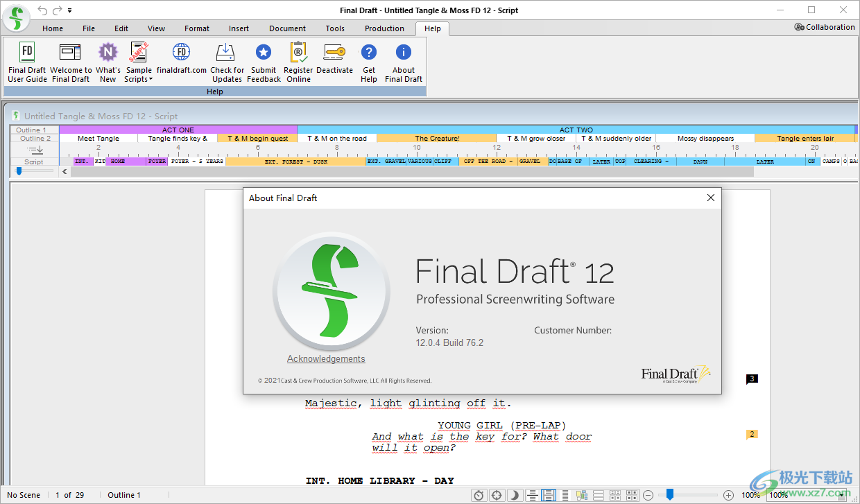
Task: Open Submit Feedback
Action: point(264,62)
